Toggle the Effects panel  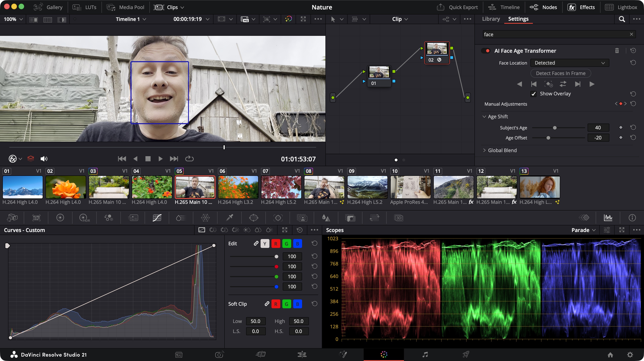581,7
